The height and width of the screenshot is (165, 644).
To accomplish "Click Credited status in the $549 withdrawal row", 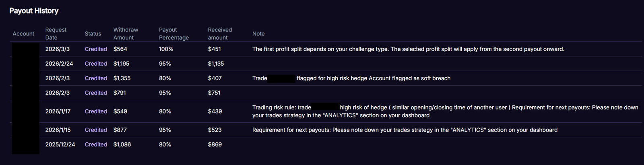I will (96, 111).
